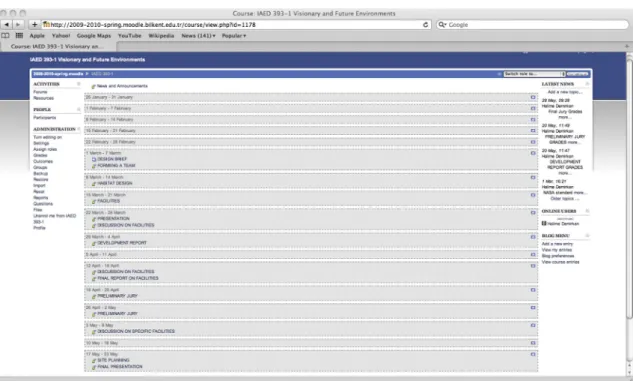This screenshot has height=381, width=633.
Task: Open the Popular bookmarks dropdown
Action: (x=234, y=36)
